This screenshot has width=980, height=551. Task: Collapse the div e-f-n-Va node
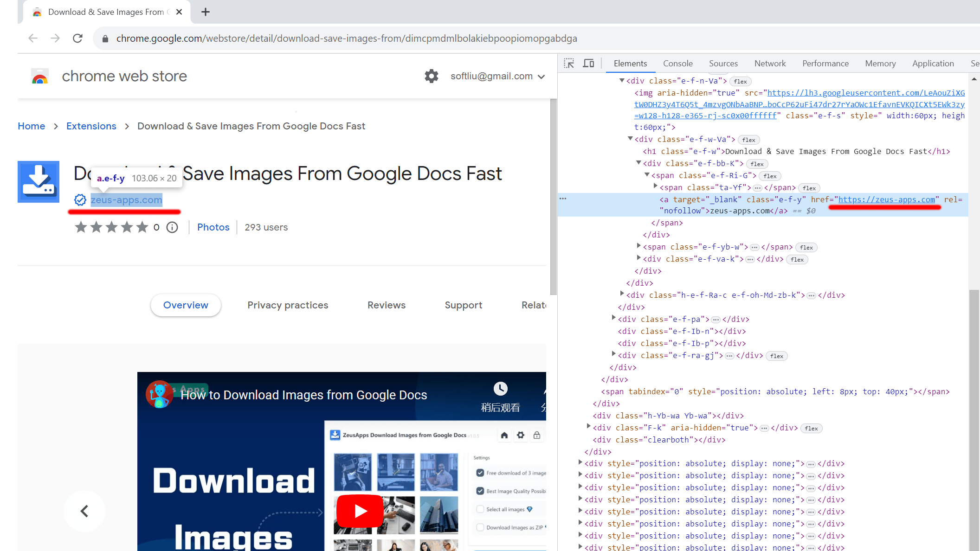[x=622, y=81]
